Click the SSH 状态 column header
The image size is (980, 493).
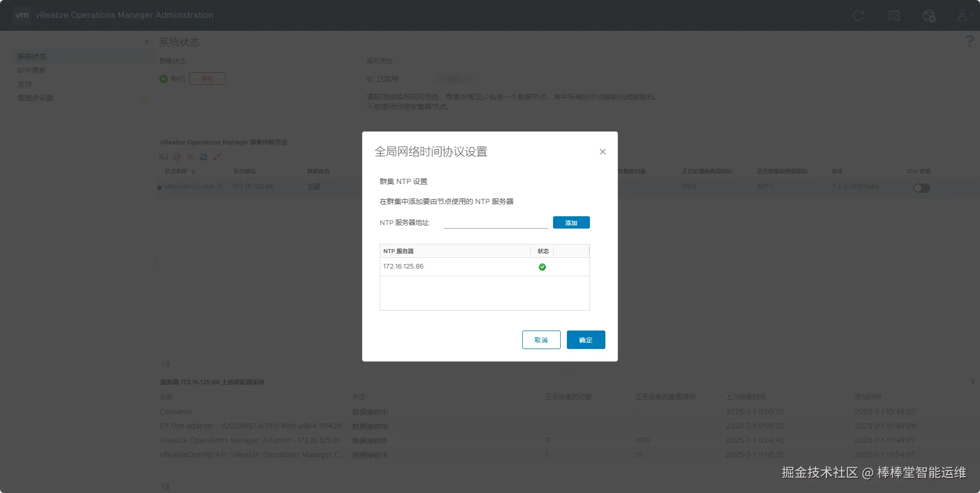click(x=918, y=171)
